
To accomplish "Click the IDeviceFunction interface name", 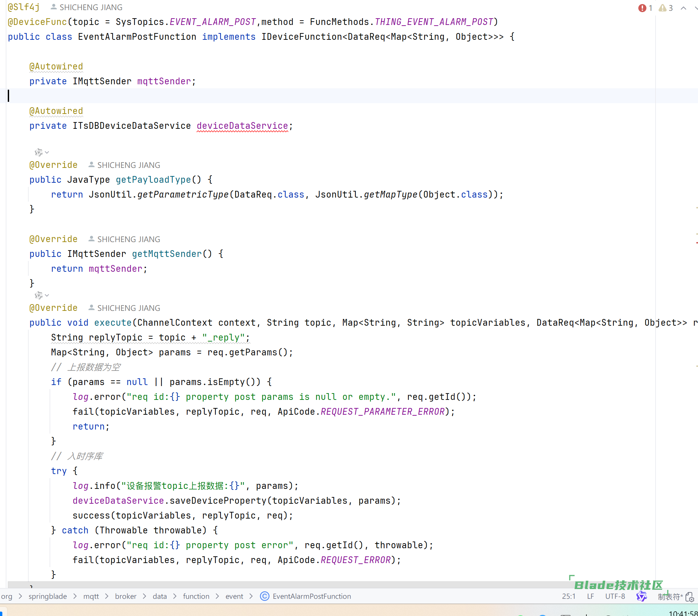I will click(x=301, y=36).
